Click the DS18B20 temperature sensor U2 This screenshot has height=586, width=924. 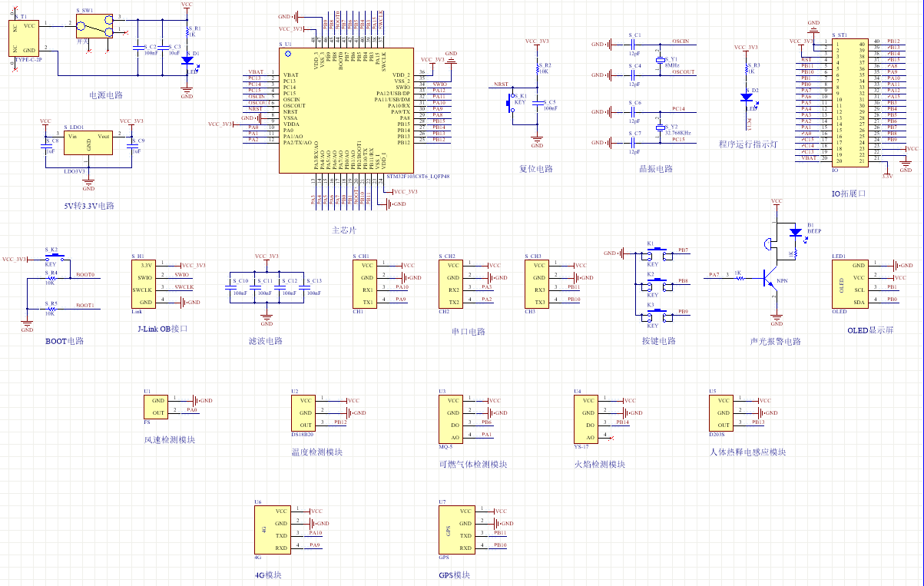pyautogui.click(x=306, y=412)
